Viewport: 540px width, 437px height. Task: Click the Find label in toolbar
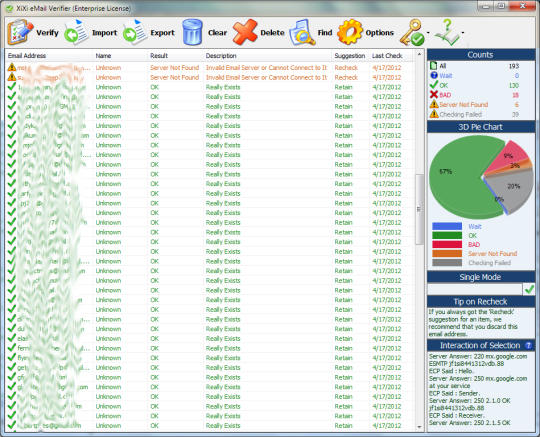point(325,33)
